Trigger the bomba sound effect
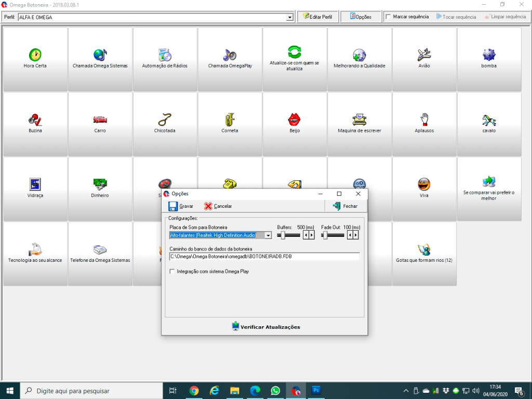The image size is (532, 399). pyautogui.click(x=489, y=59)
